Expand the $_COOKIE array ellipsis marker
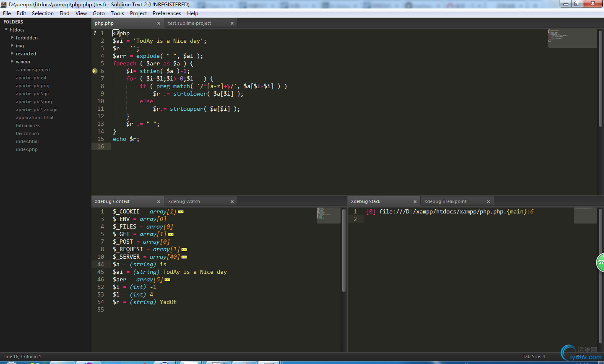 pos(181,212)
